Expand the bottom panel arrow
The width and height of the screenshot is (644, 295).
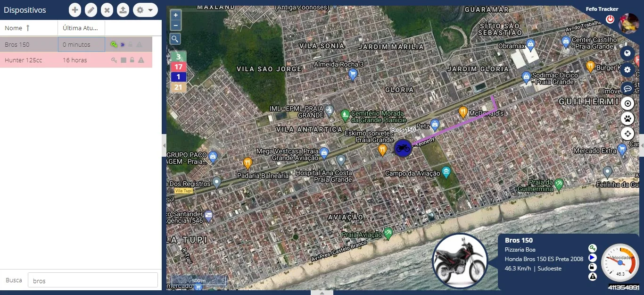[322, 293]
